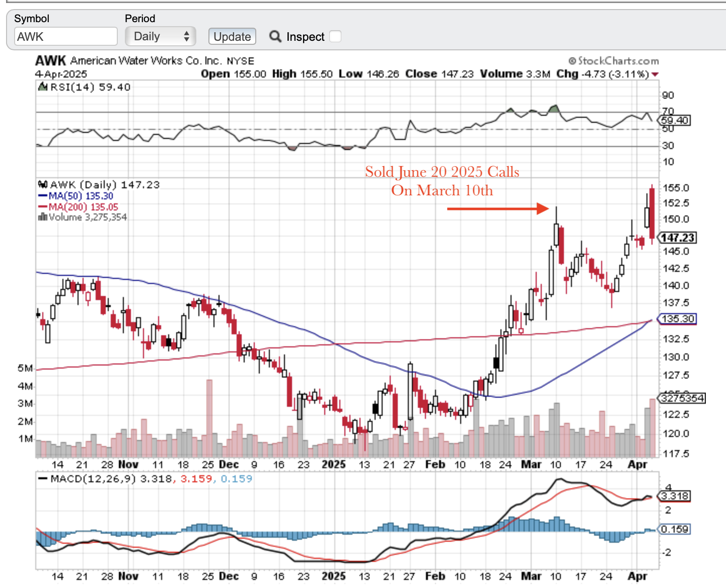
Task: Click the Apr label under the MACD panel
Action: click(637, 576)
